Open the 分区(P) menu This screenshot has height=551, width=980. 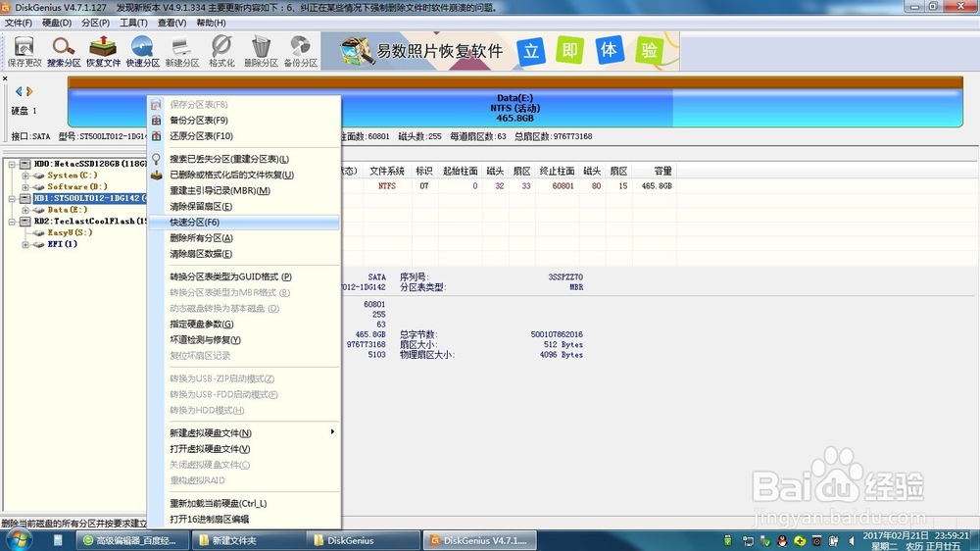click(x=95, y=23)
